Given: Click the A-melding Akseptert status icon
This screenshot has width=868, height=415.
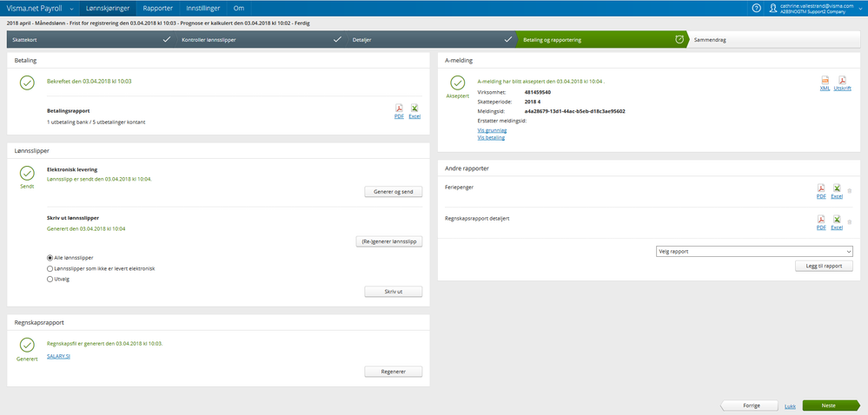Looking at the screenshot, I should (457, 83).
